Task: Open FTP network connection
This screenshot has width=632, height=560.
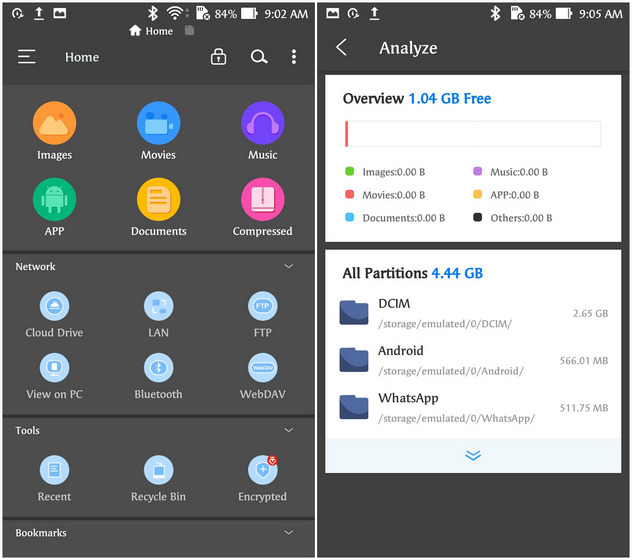Action: [x=262, y=307]
